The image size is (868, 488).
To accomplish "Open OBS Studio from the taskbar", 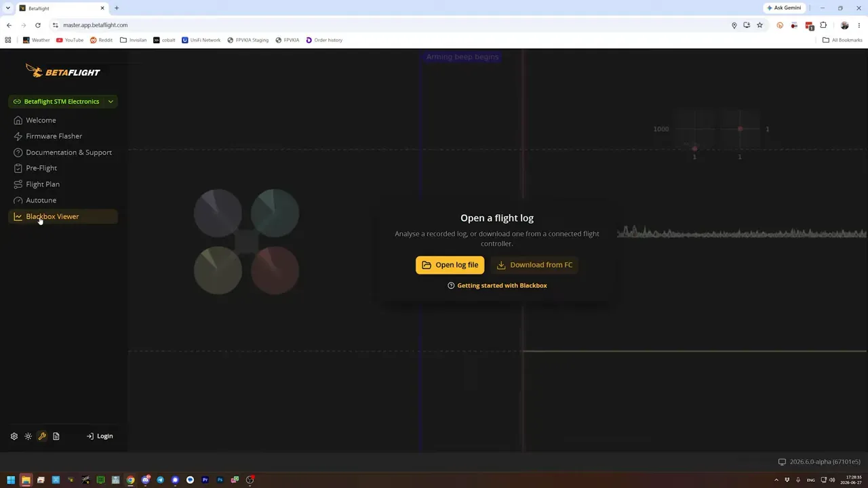I will tap(250, 480).
